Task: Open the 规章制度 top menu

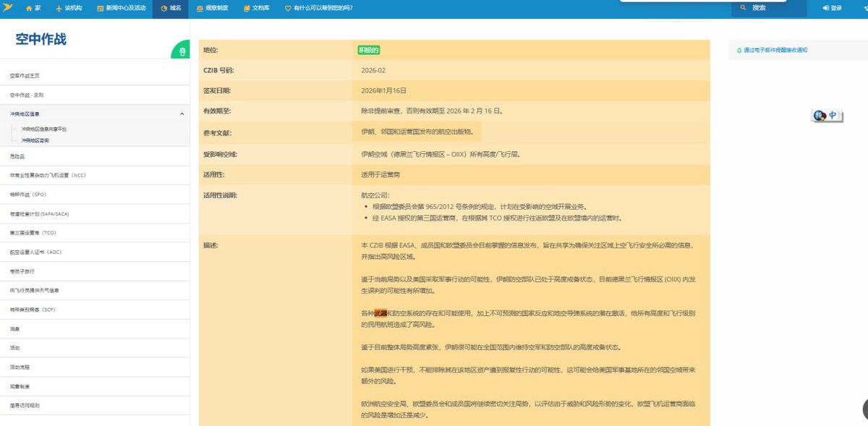Action: click(213, 8)
